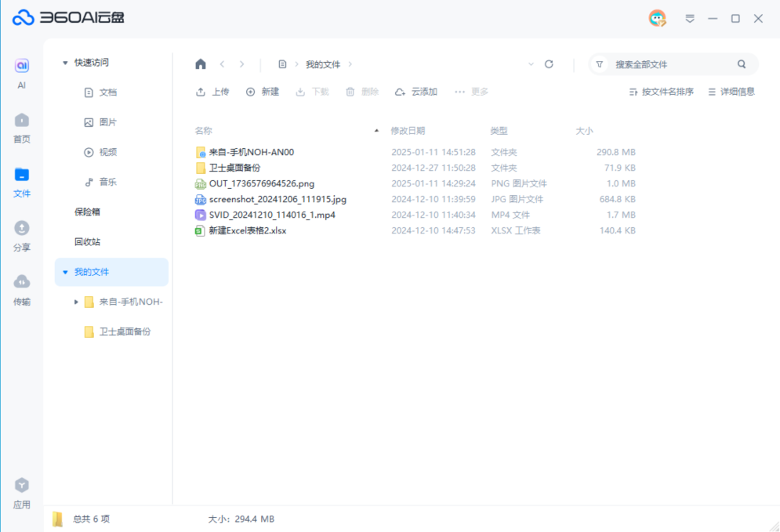Click the date 2025-01-11 14:51:28
The height and width of the screenshot is (532, 780).
pos(434,152)
